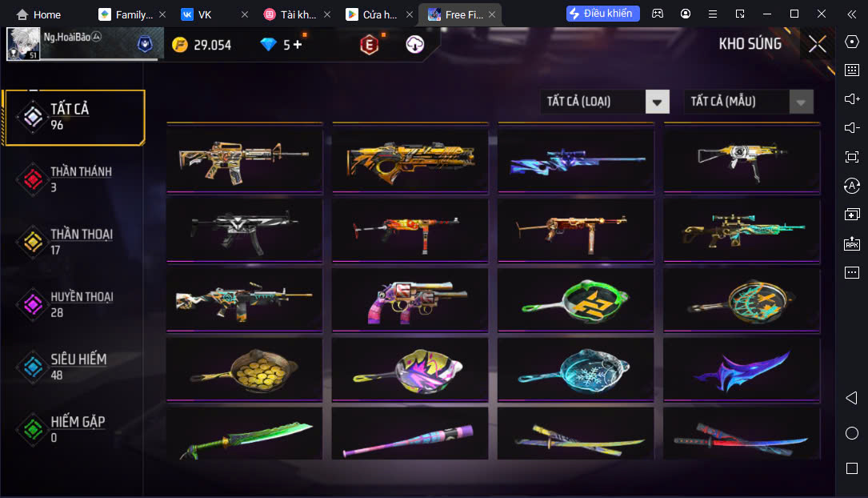Click the cloud download icon
Screen dimensions: 868x498
(414, 44)
